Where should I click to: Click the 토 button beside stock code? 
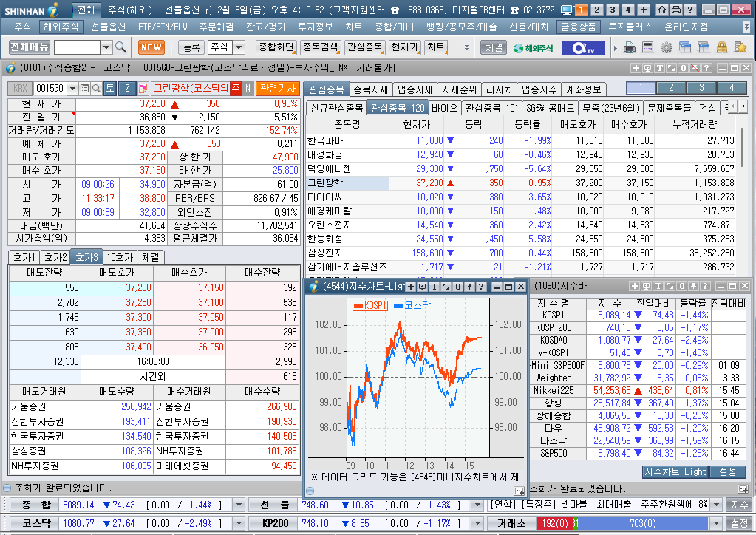click(x=110, y=88)
